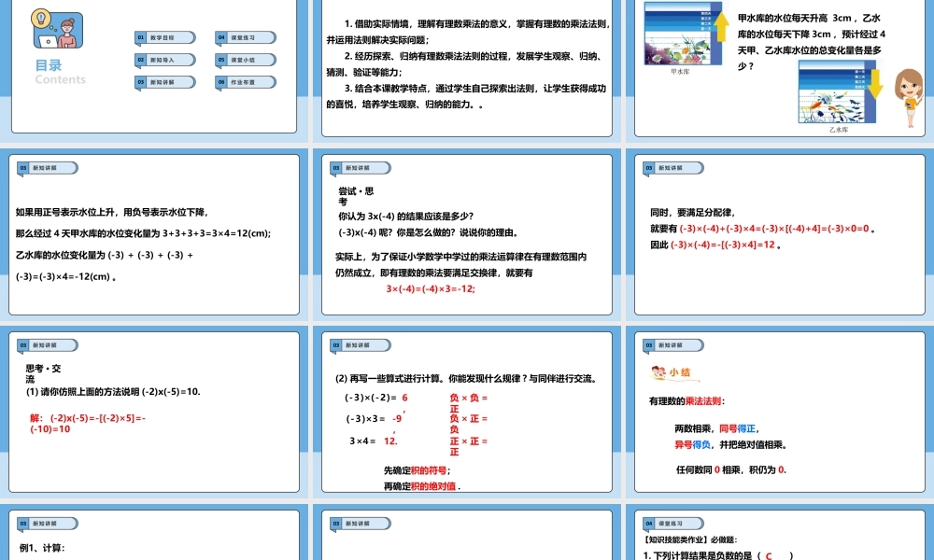Click the lightbulb icon on the contents slide
Image resolution: width=934 pixels, height=560 pixels.
[39, 19]
